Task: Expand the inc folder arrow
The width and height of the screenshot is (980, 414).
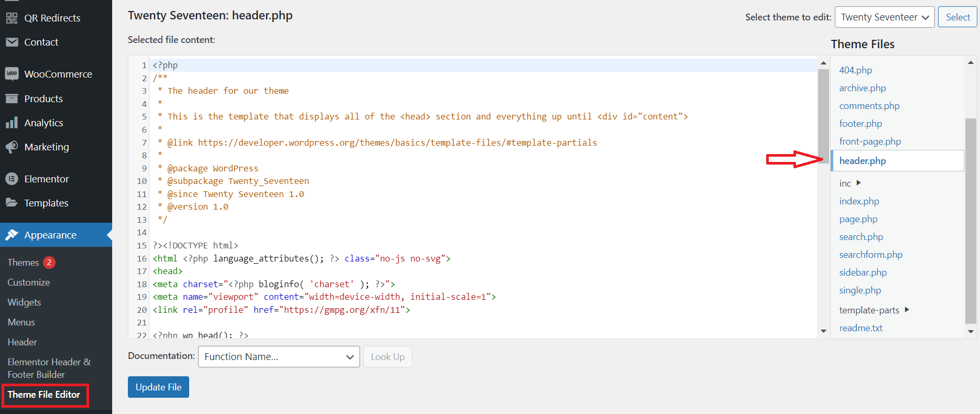Action: click(858, 182)
